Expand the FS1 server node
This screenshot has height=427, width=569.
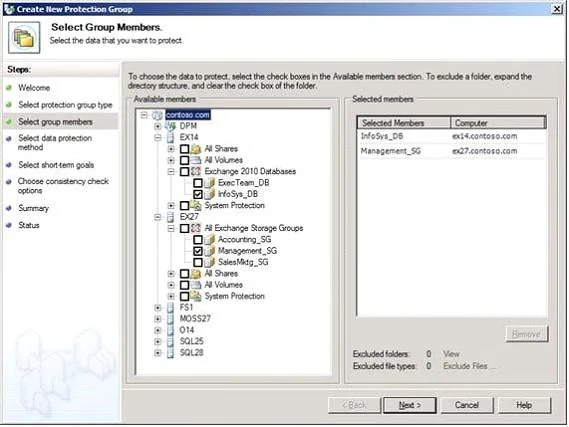click(157, 308)
